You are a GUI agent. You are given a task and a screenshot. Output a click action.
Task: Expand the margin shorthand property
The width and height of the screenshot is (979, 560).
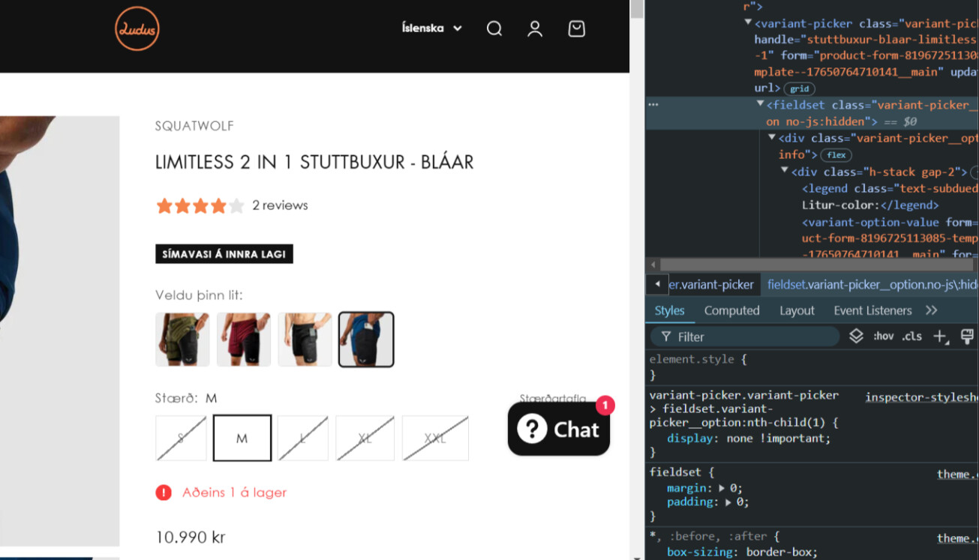[722, 488]
